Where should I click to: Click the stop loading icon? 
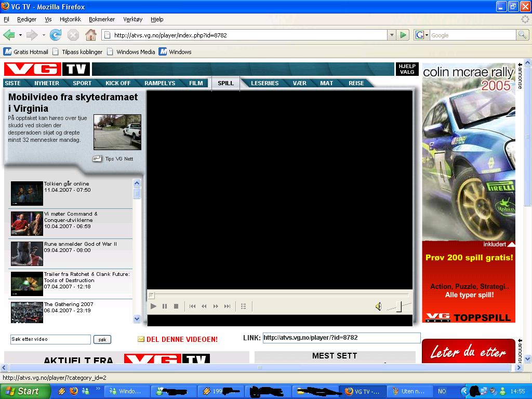pyautogui.click(x=73, y=35)
